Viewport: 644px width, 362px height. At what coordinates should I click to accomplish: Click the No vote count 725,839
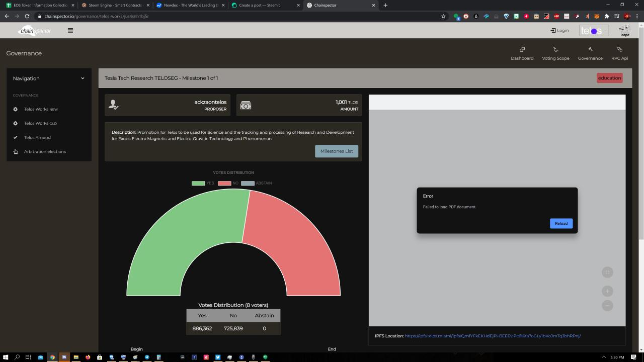tap(233, 328)
